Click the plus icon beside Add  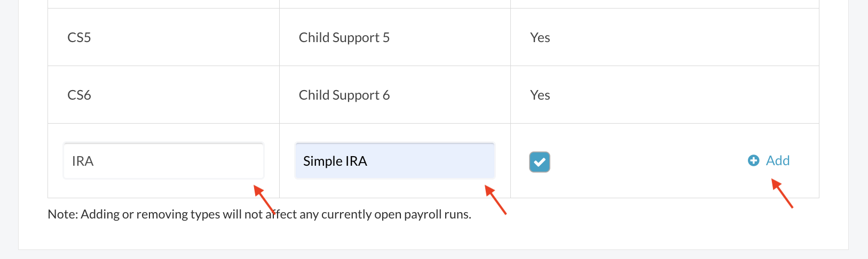click(753, 160)
